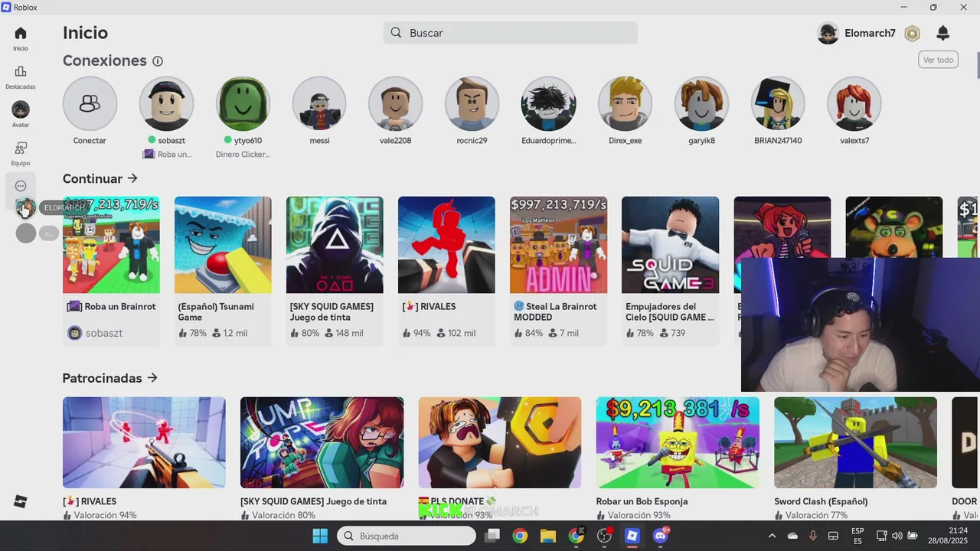Open BRIAN247140 friend avatar

coord(778,103)
